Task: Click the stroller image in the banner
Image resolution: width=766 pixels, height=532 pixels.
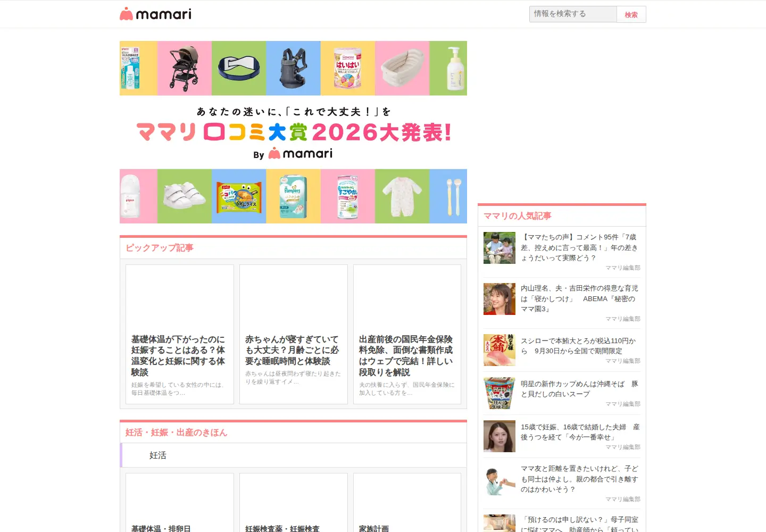Action: pos(185,68)
